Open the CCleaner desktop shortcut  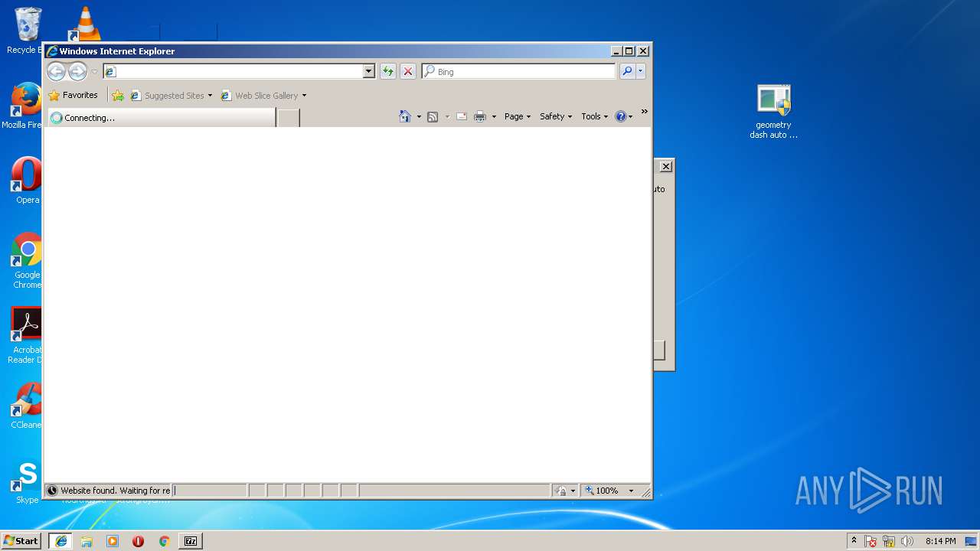coord(27,406)
